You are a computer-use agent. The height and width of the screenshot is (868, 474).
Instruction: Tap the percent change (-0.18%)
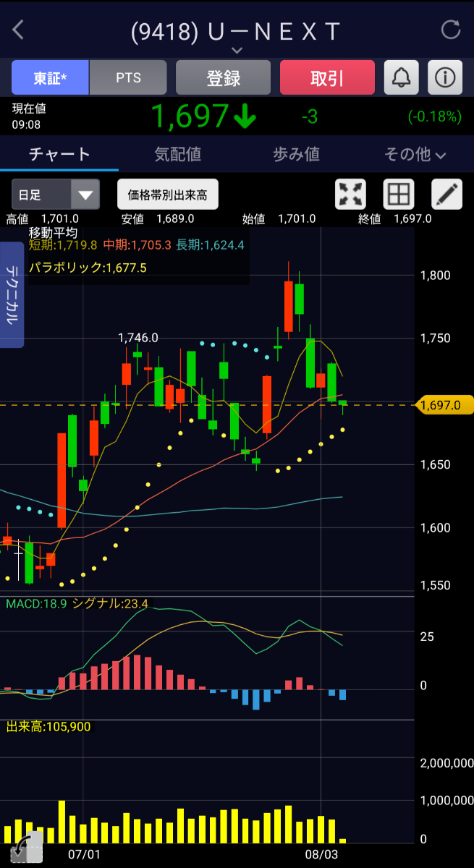pos(434,116)
